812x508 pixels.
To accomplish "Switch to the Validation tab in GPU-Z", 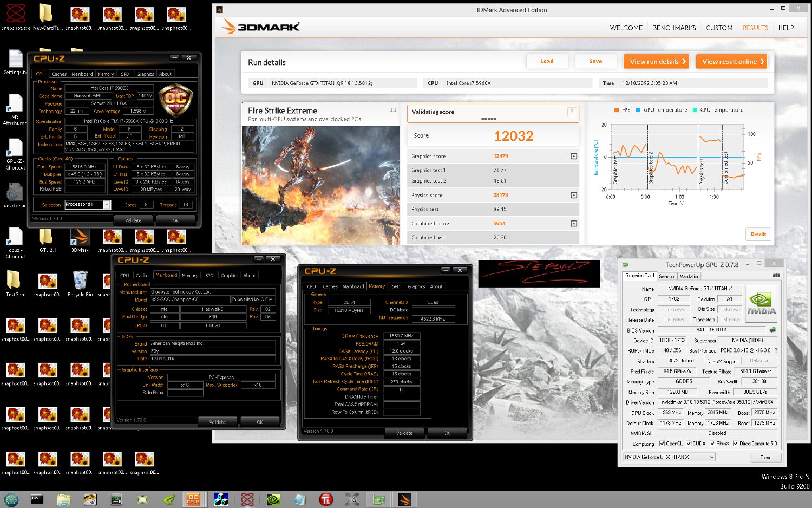I will click(x=690, y=276).
